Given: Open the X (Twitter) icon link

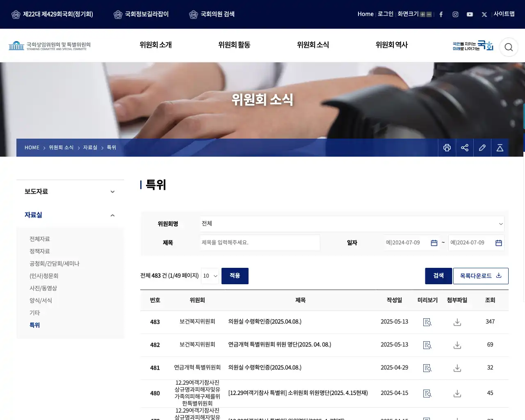Looking at the screenshot, I should tap(484, 14).
